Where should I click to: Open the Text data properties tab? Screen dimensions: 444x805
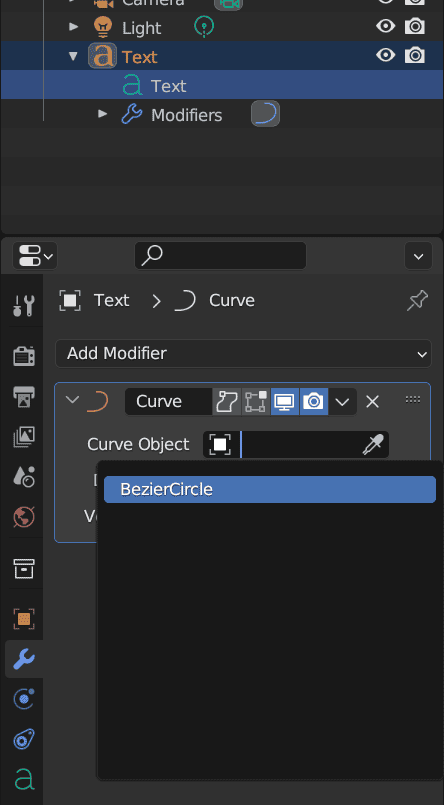(x=24, y=780)
